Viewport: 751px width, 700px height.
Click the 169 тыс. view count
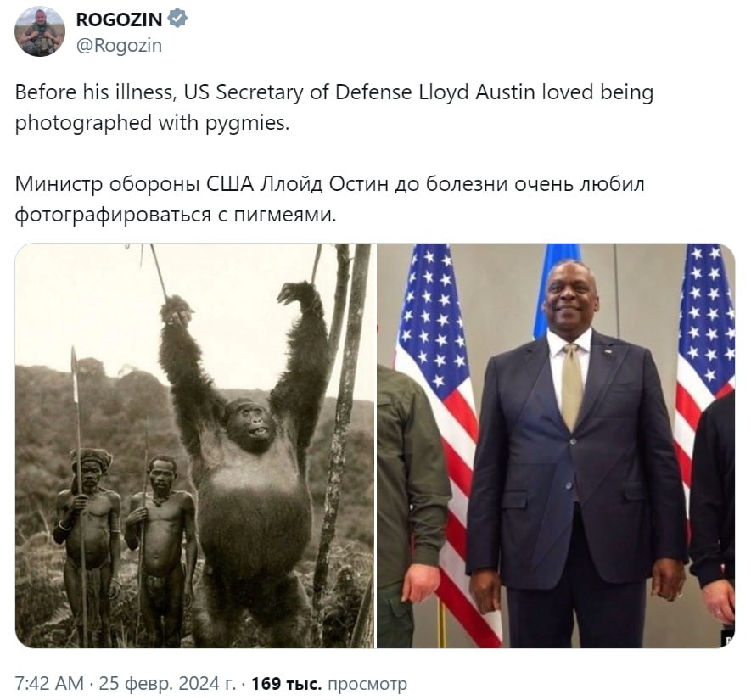pos(287,683)
